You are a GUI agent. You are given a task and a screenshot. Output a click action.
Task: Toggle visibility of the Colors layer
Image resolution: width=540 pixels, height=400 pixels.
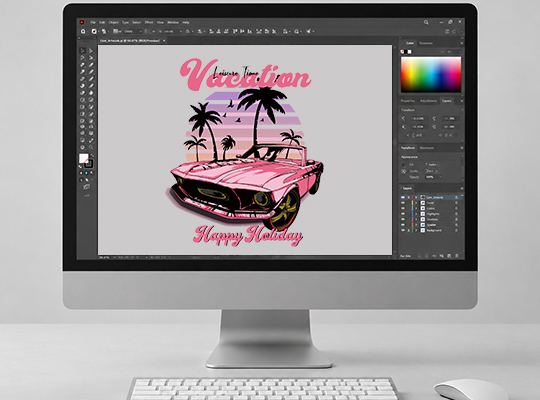tap(403, 208)
